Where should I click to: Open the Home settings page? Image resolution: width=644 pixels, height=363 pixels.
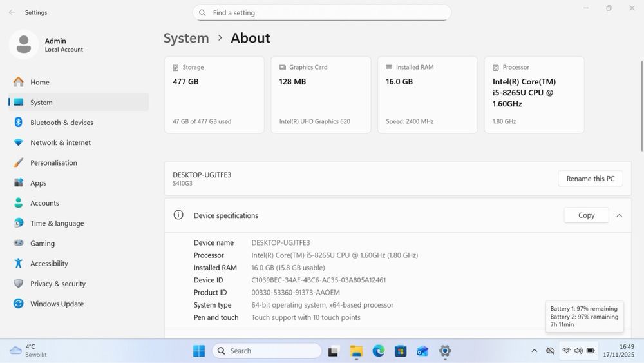tap(79, 83)
